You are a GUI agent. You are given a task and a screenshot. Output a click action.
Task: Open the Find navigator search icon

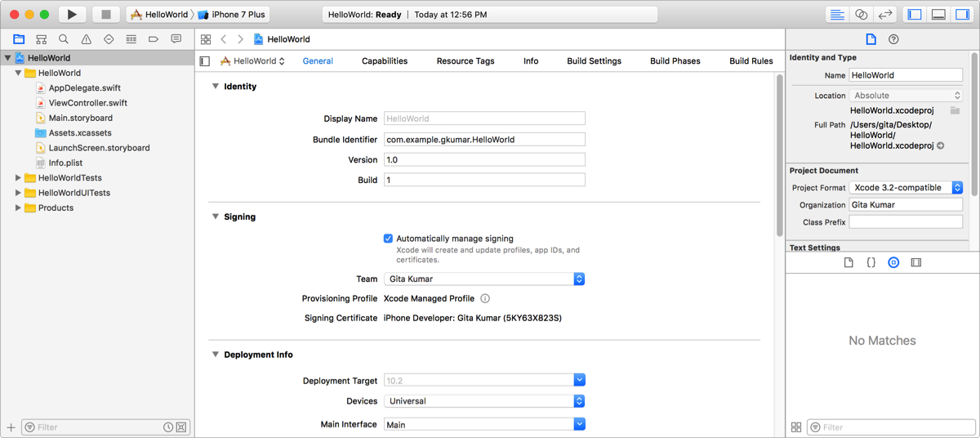(64, 39)
